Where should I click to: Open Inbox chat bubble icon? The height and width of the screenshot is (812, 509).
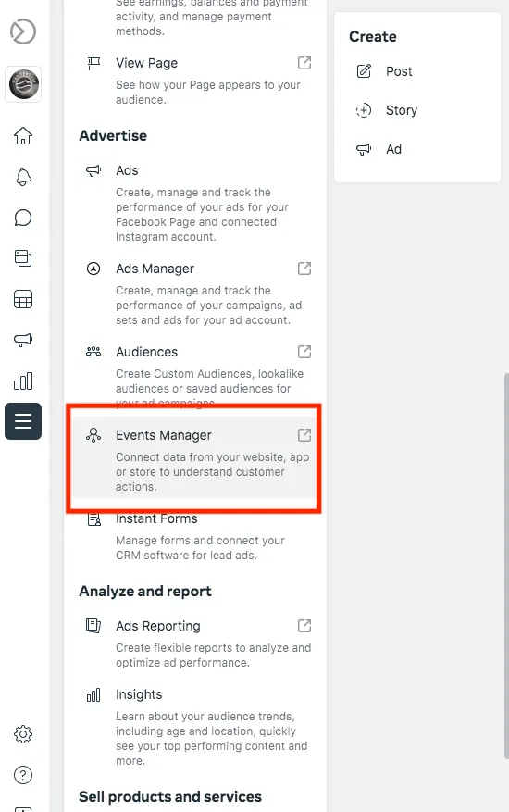click(x=23, y=218)
